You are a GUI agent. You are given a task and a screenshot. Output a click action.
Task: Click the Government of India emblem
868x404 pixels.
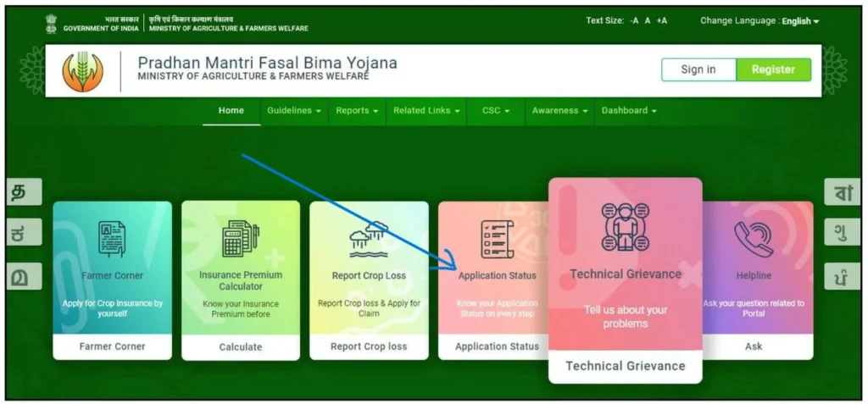[x=51, y=24]
